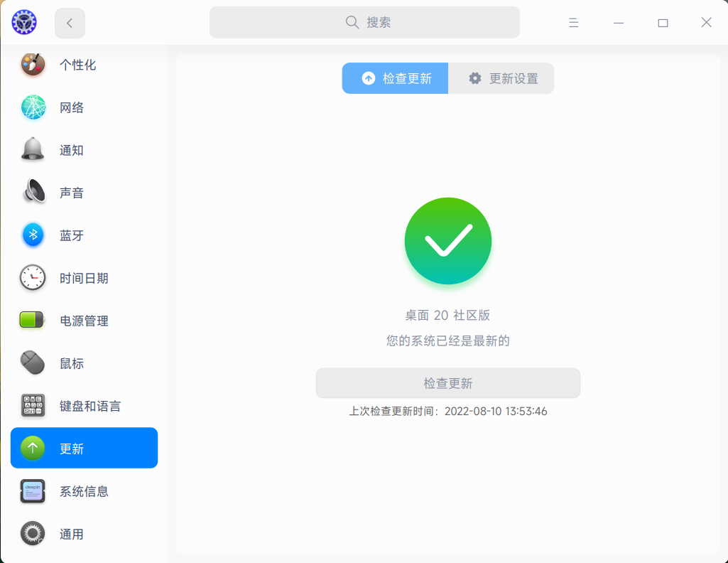Select the highlighted 更新 sidebar entry

[84, 449]
